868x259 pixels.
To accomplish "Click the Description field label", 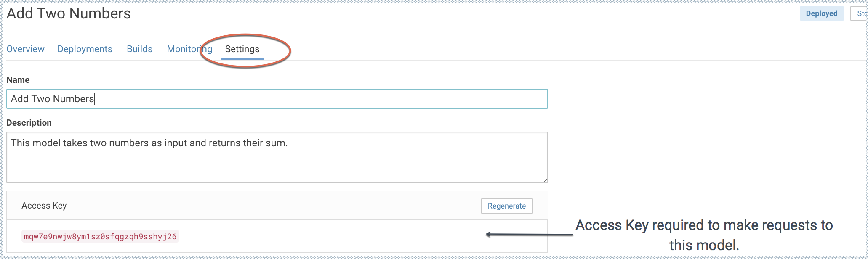I will click(x=29, y=123).
